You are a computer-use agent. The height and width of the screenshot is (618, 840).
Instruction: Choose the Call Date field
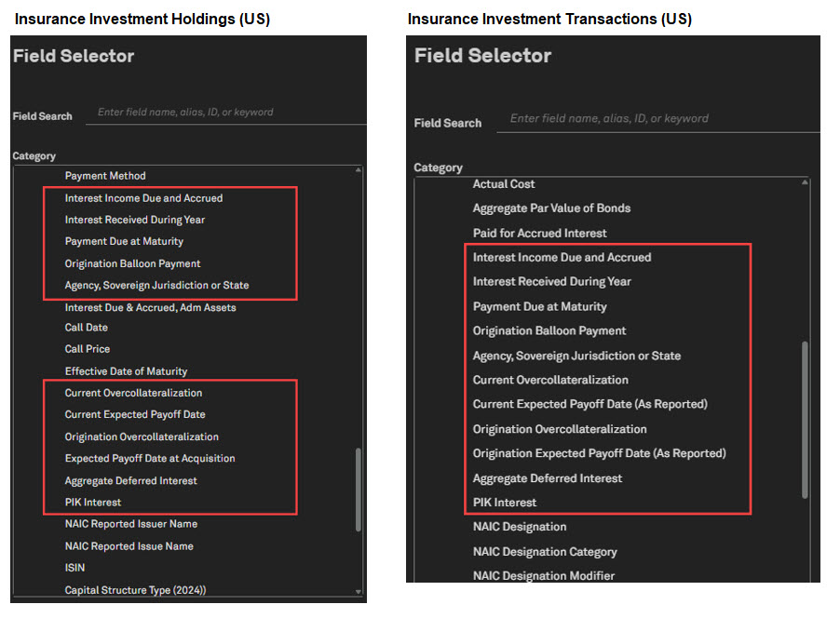(x=87, y=328)
